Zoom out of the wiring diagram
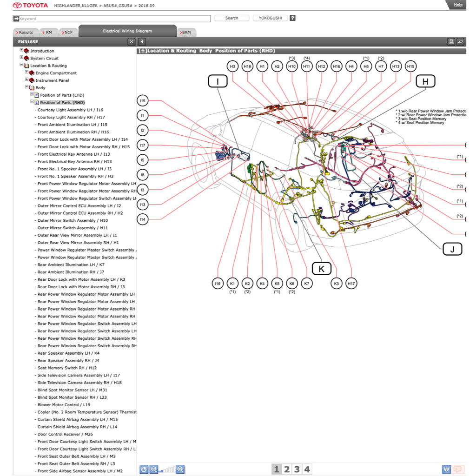Screen dimensions: 476x476 coord(154,469)
